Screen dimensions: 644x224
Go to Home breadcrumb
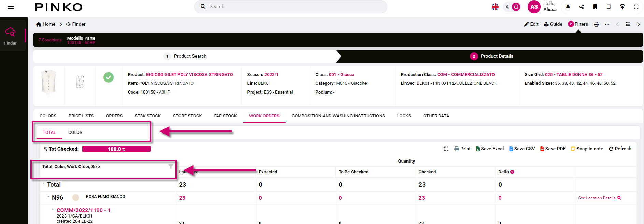coord(46,24)
